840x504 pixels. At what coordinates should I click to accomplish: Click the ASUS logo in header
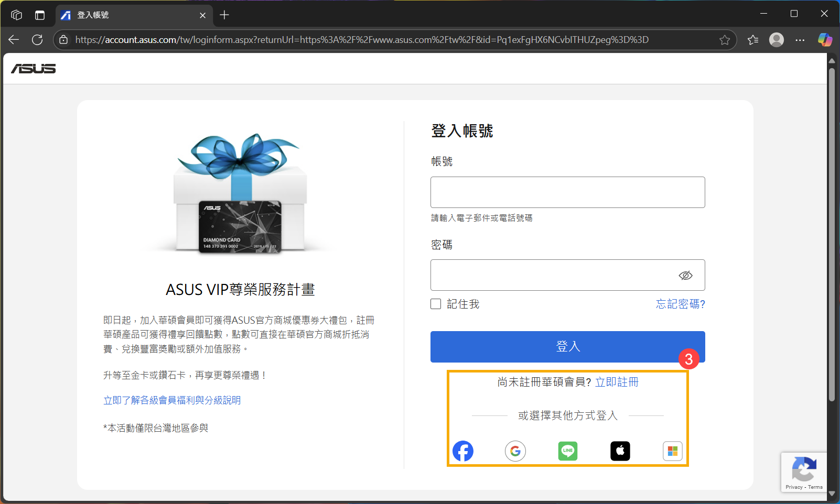coord(34,69)
